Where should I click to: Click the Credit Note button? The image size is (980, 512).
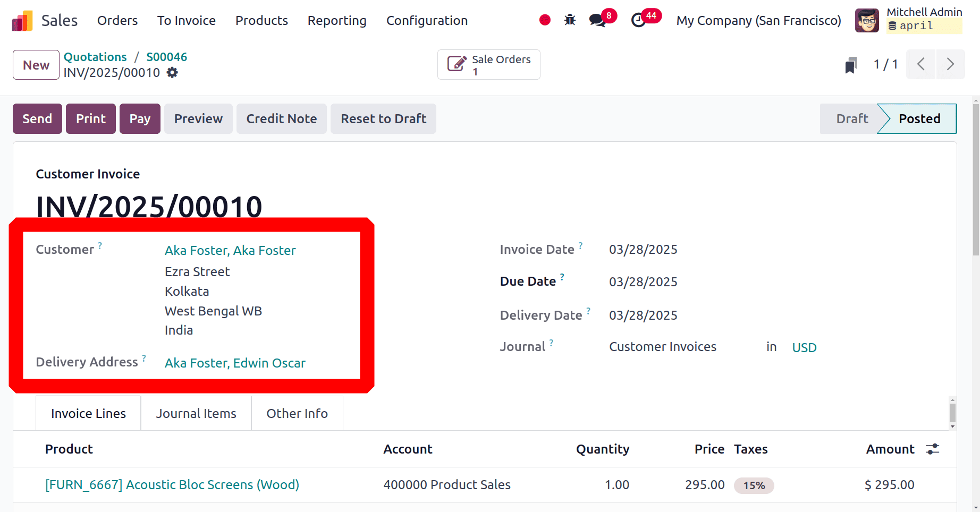pos(281,118)
